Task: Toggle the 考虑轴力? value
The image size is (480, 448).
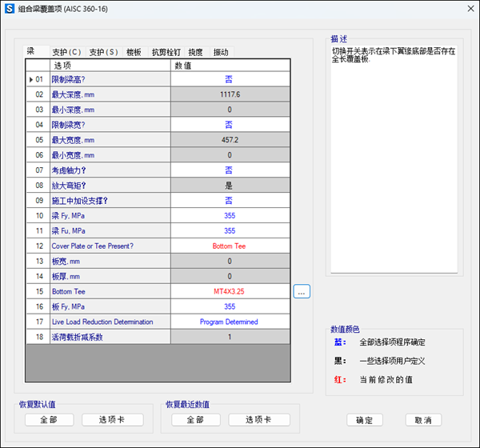Action: pyautogui.click(x=228, y=170)
